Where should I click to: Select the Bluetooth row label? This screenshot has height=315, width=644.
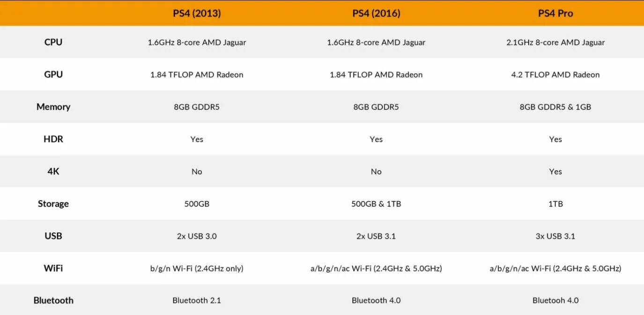(x=53, y=300)
